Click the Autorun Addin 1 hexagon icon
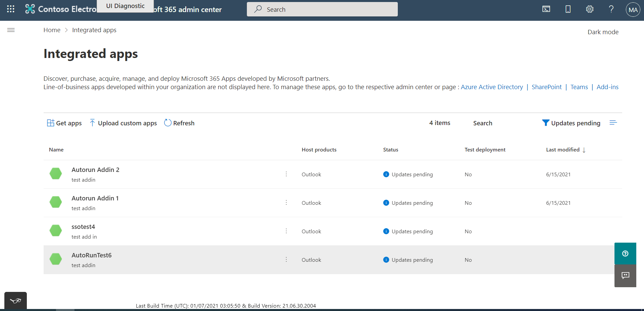The image size is (644, 311). point(56,202)
